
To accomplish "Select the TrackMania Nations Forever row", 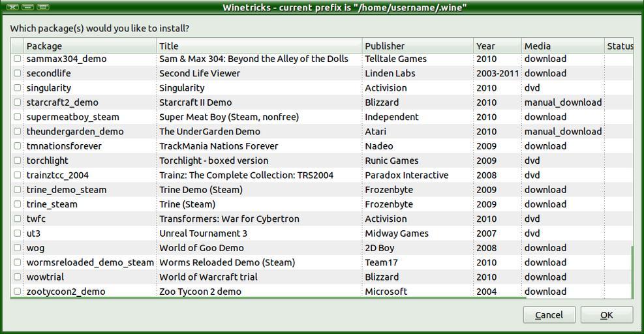I will tap(219, 146).
